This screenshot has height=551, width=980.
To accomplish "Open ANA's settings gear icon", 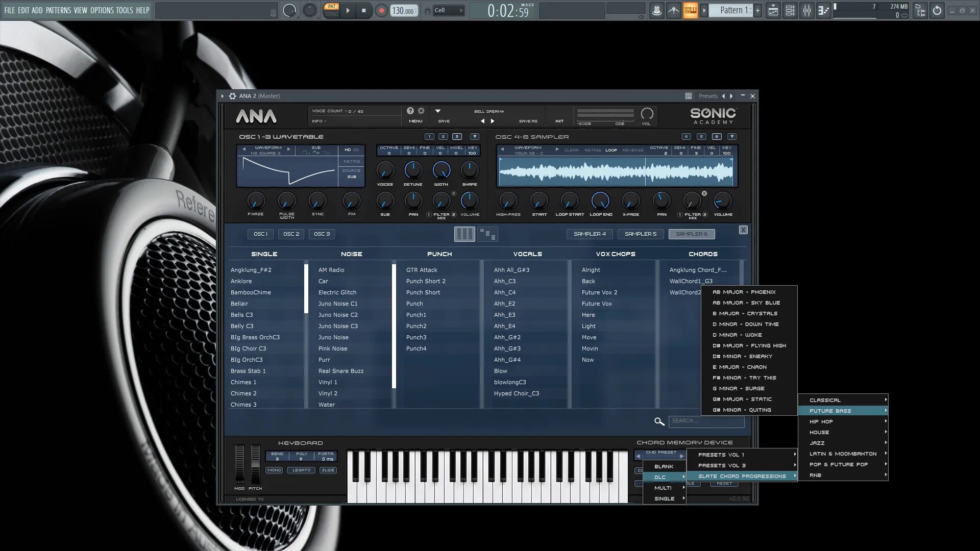I will 421,110.
